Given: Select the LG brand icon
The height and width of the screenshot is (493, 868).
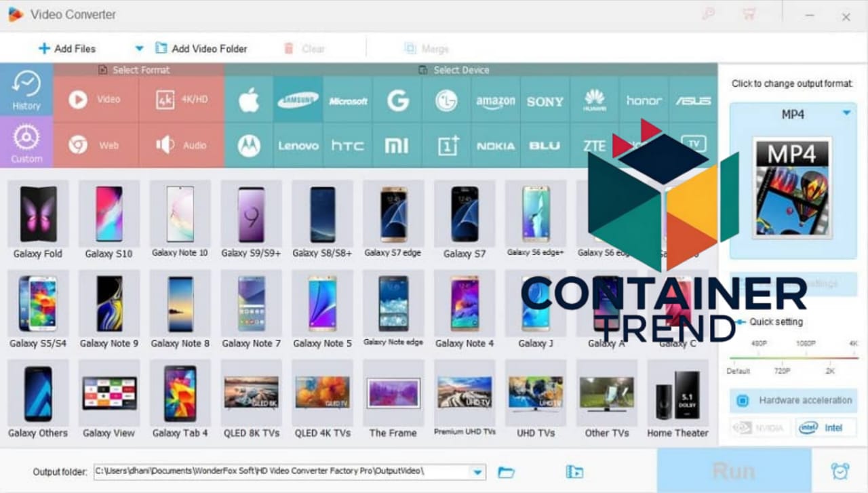Looking at the screenshot, I should click(x=446, y=100).
